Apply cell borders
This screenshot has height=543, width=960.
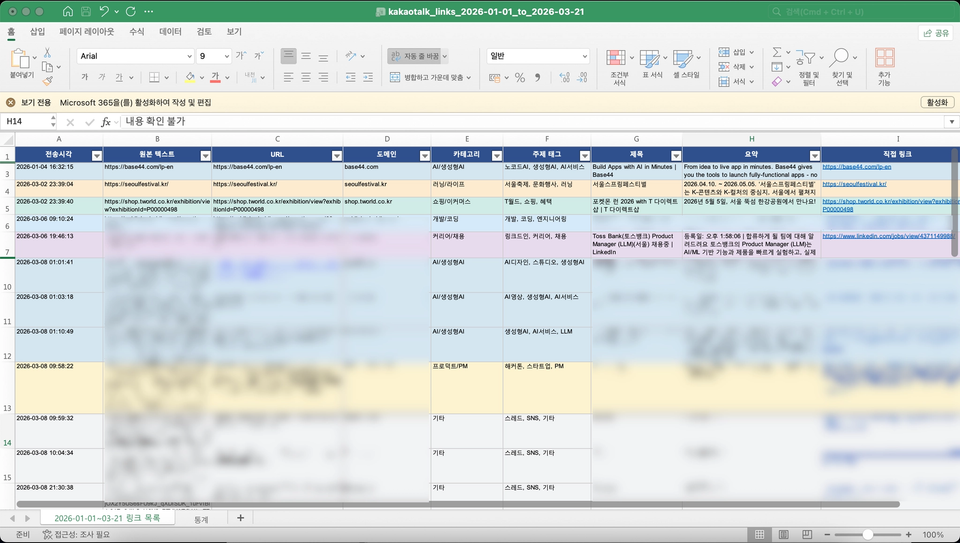tap(154, 77)
